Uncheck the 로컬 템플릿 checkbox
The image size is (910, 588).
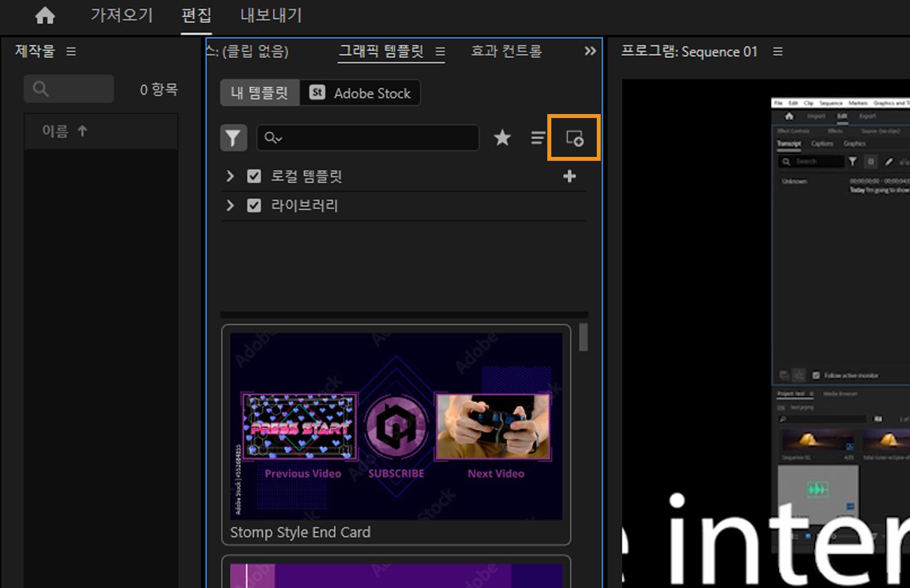[x=254, y=176]
